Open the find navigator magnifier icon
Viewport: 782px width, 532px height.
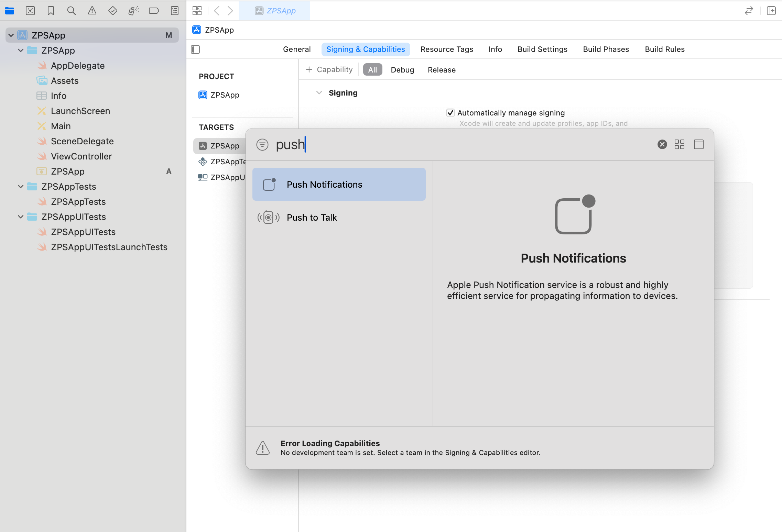pos(71,11)
